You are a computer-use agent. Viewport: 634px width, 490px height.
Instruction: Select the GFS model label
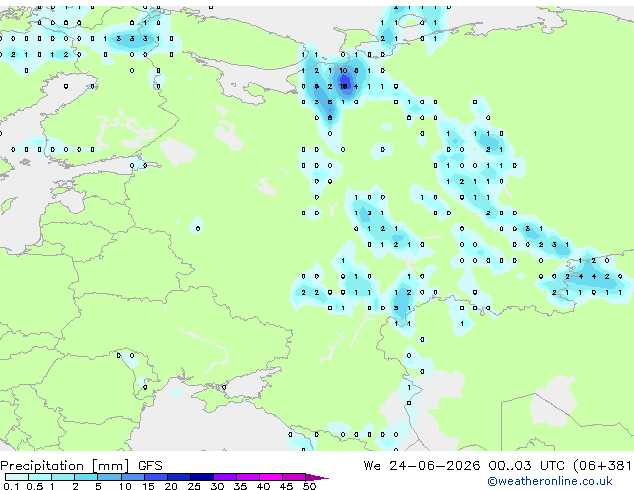tap(150, 466)
